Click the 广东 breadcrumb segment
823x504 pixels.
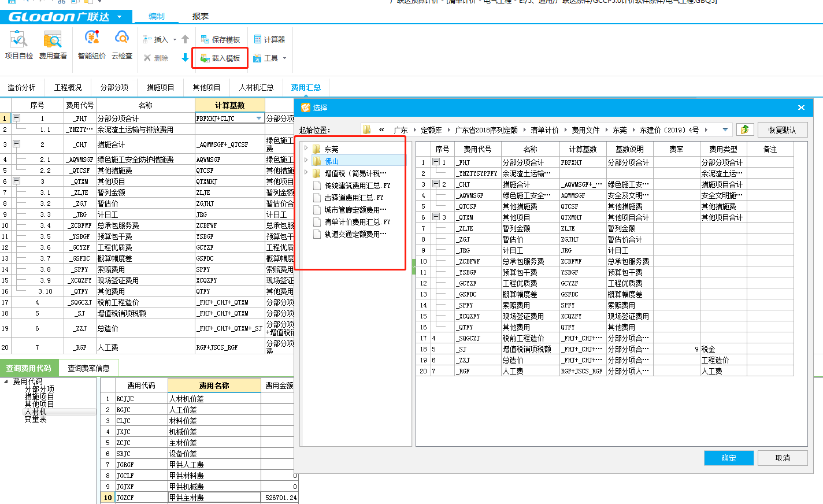[x=401, y=130]
